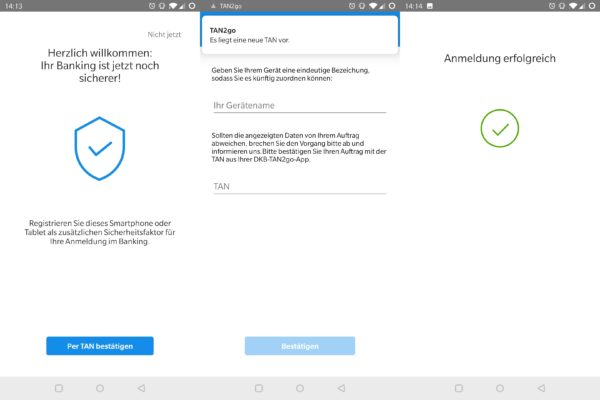Image resolution: width=600 pixels, height=400 pixels.
Task: Tap the 'Anmeldung erfolgreich' heading
Action: tap(499, 59)
